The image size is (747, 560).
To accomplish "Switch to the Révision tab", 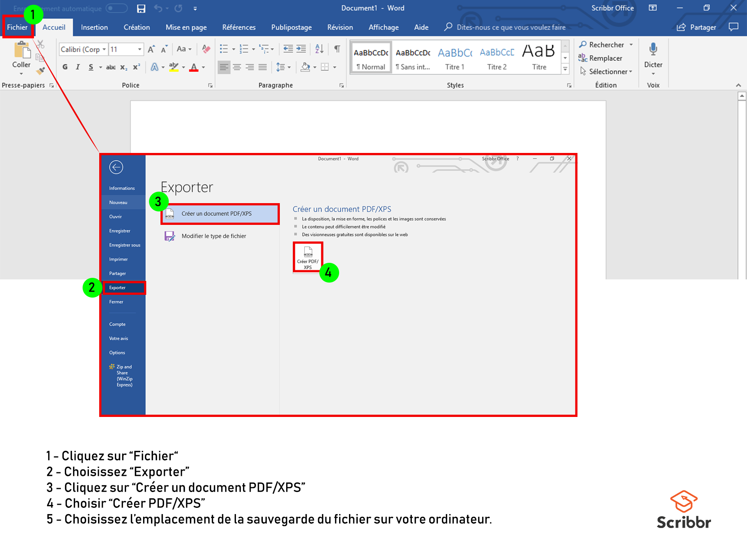I will tap(340, 27).
